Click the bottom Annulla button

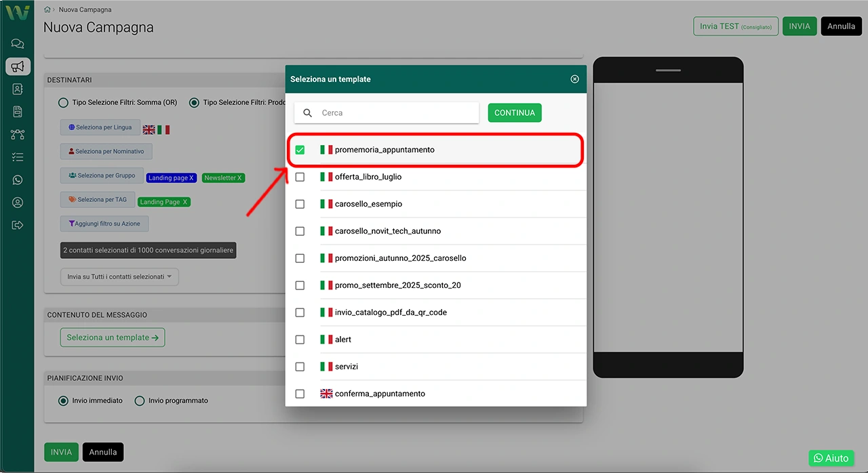click(103, 452)
